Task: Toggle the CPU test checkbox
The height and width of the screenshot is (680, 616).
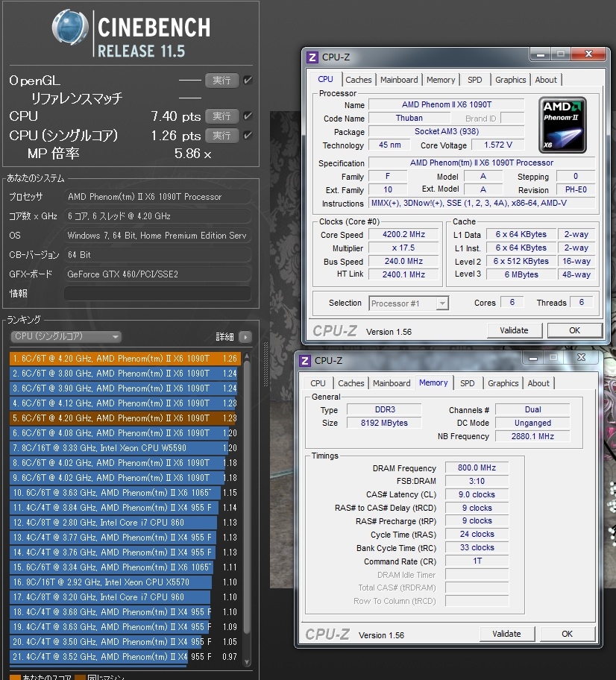Action: 248,116
